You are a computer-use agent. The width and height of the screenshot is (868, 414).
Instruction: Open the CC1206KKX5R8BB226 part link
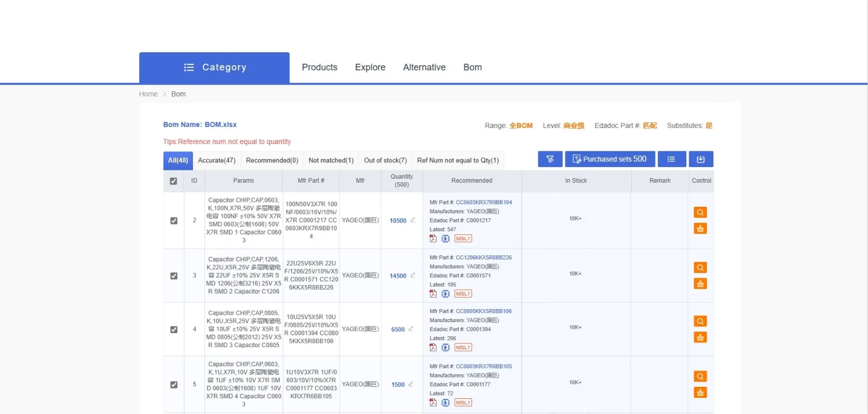tap(484, 257)
